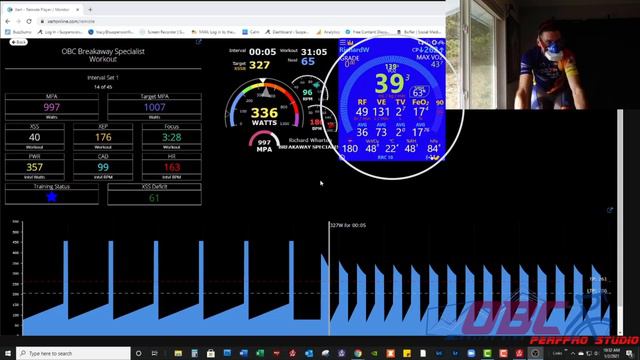Click the 336 WATTS power gauge
The image size is (640, 360).
click(x=264, y=103)
